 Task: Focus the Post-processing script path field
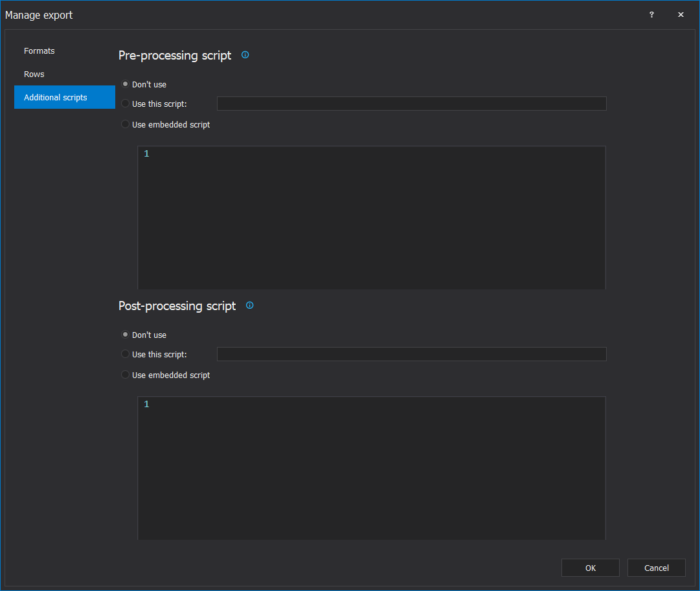click(x=412, y=354)
